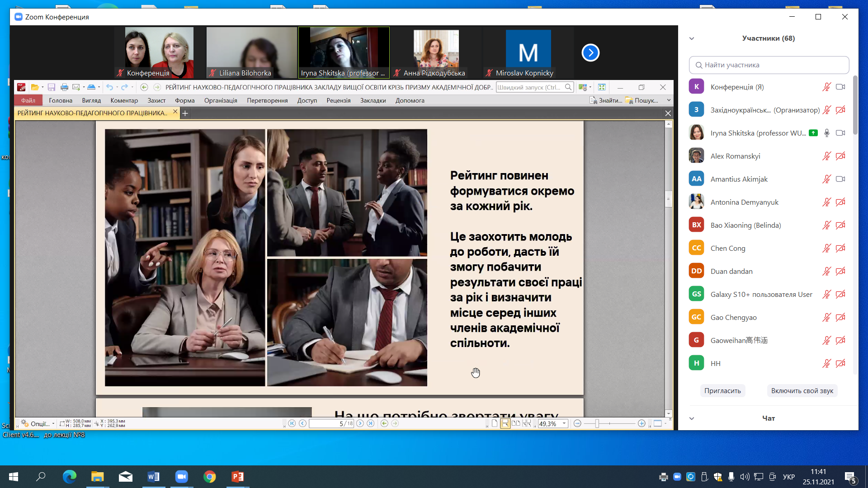The height and width of the screenshot is (488, 868).
Task: Add new document tab plus
Action: pyautogui.click(x=185, y=113)
